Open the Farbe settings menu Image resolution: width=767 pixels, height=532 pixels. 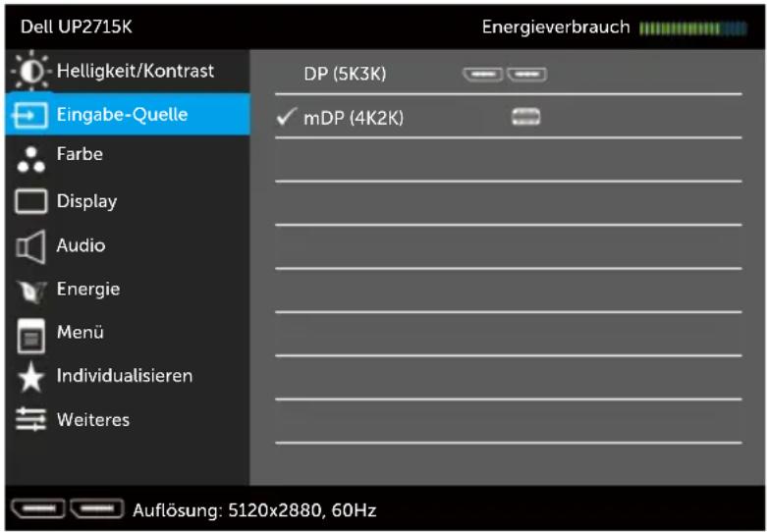(x=128, y=157)
